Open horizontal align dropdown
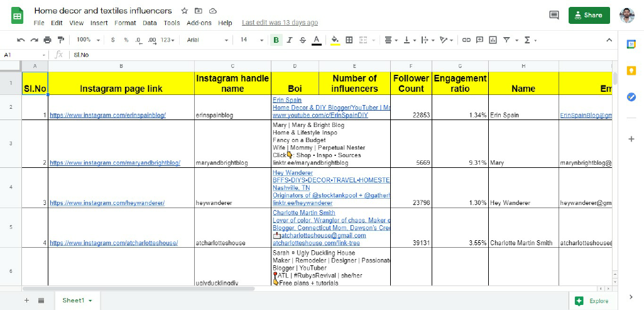The width and height of the screenshot is (644, 310). tap(391, 40)
